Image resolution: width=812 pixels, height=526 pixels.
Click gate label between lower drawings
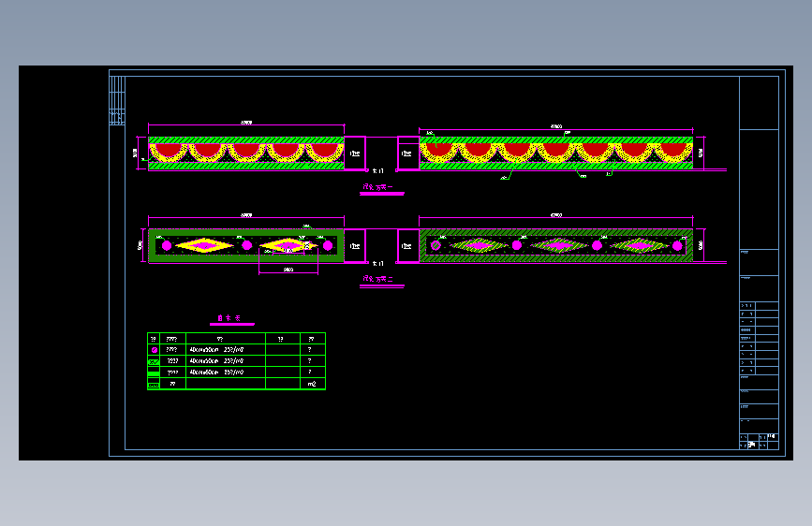click(378, 263)
